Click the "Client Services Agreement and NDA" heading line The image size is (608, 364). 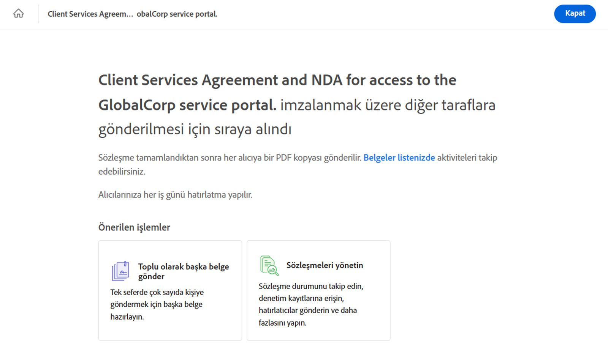[277, 80]
